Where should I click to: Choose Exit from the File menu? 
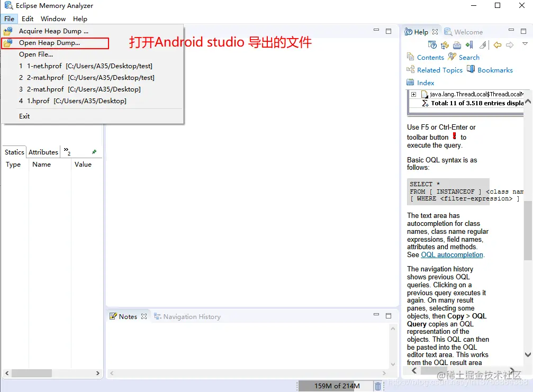(x=93, y=116)
